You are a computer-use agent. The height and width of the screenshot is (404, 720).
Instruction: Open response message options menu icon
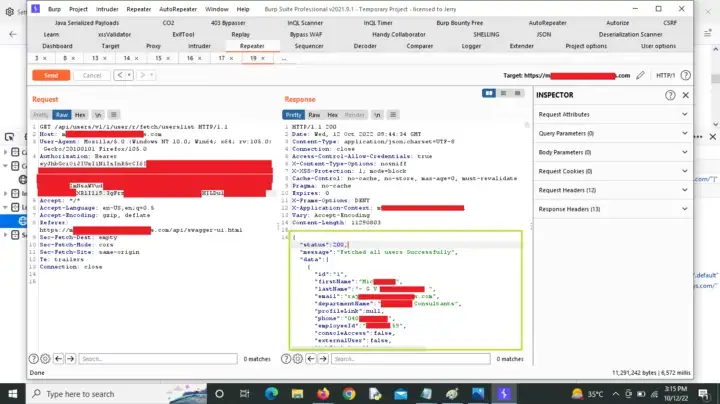[x=393, y=115]
